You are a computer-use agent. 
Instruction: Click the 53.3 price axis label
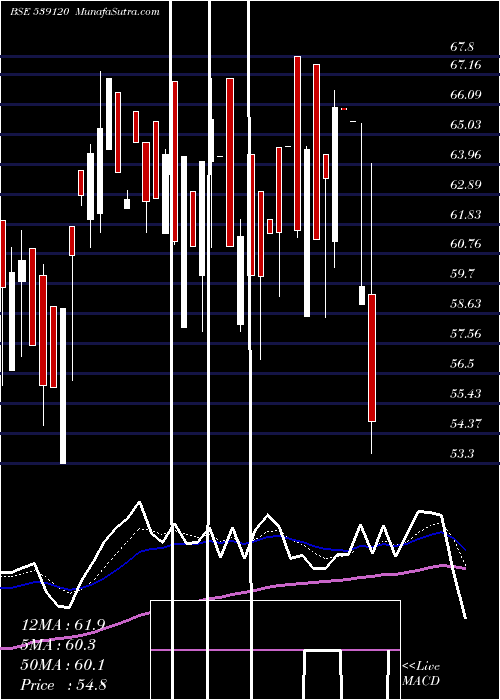click(x=462, y=454)
